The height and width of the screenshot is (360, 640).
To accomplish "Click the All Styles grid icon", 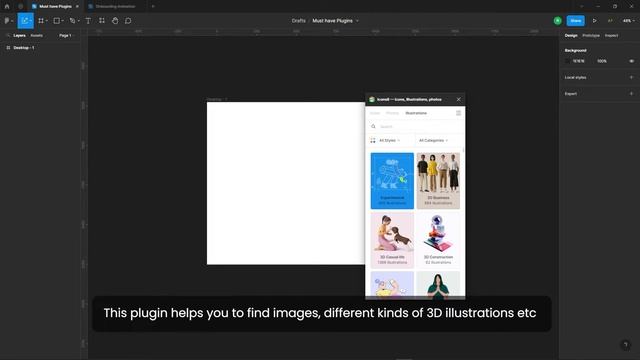I will coord(373,140).
